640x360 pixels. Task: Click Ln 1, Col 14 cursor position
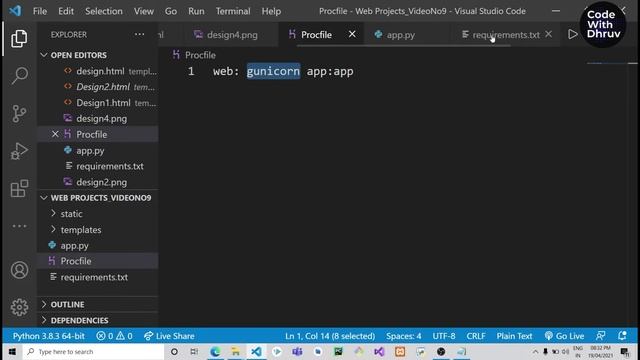pos(330,336)
